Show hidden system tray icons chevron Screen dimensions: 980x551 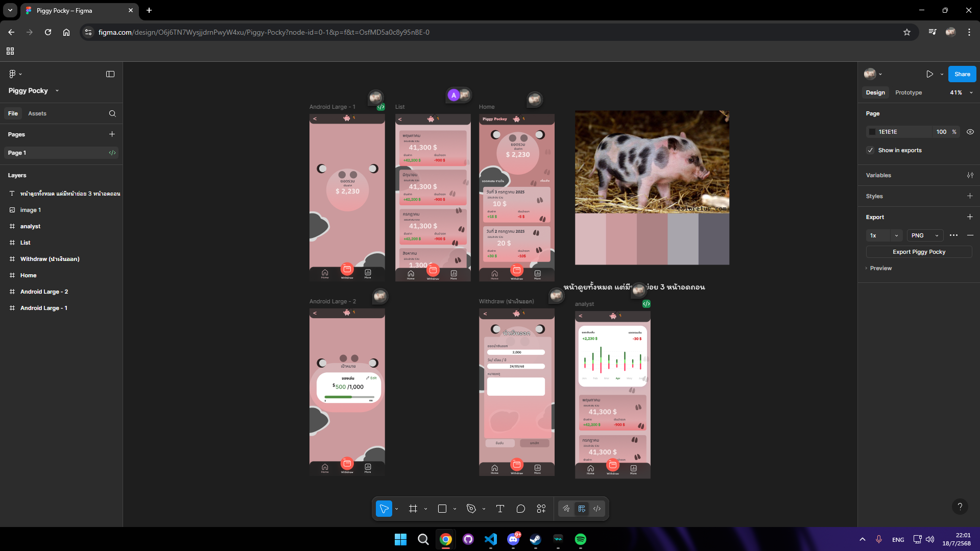(x=863, y=539)
